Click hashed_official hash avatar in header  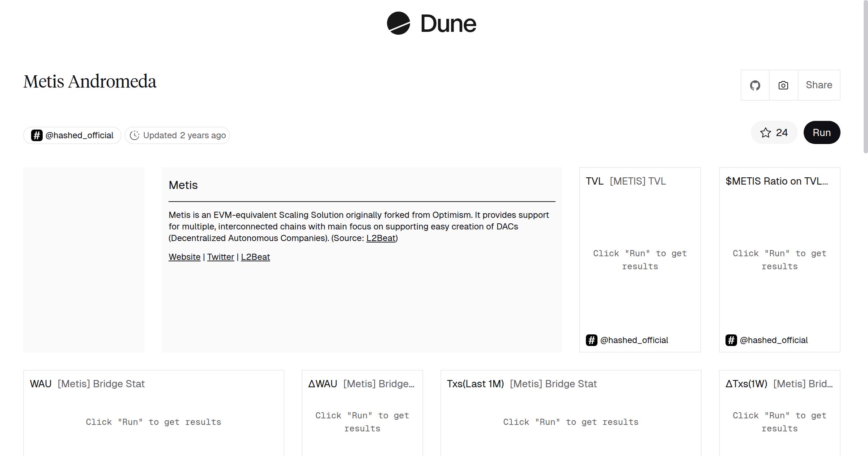37,135
